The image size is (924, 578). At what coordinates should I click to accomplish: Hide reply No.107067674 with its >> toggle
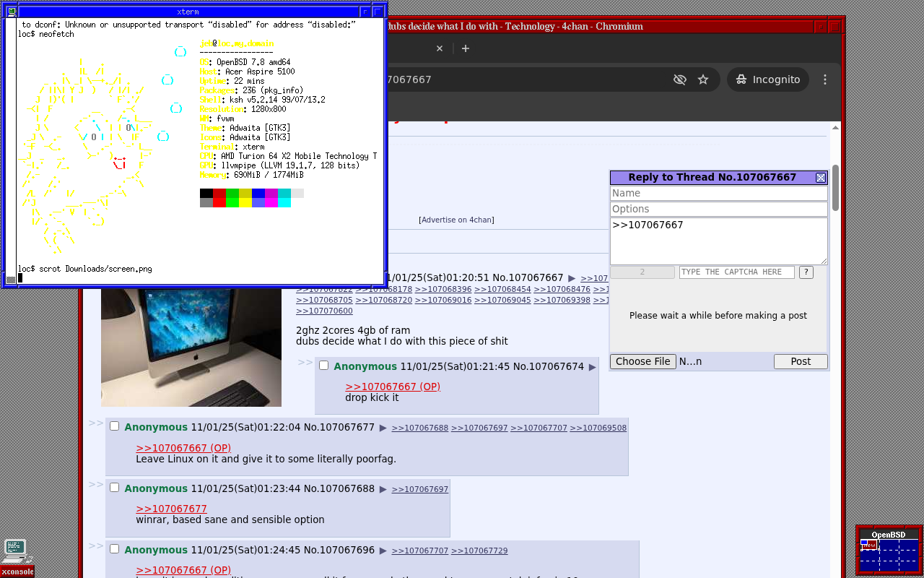point(305,362)
